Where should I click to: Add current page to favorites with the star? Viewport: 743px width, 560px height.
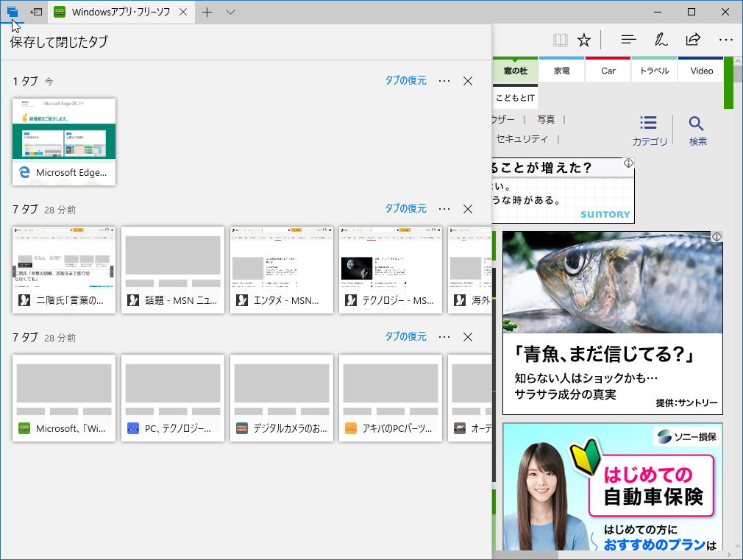coord(583,40)
